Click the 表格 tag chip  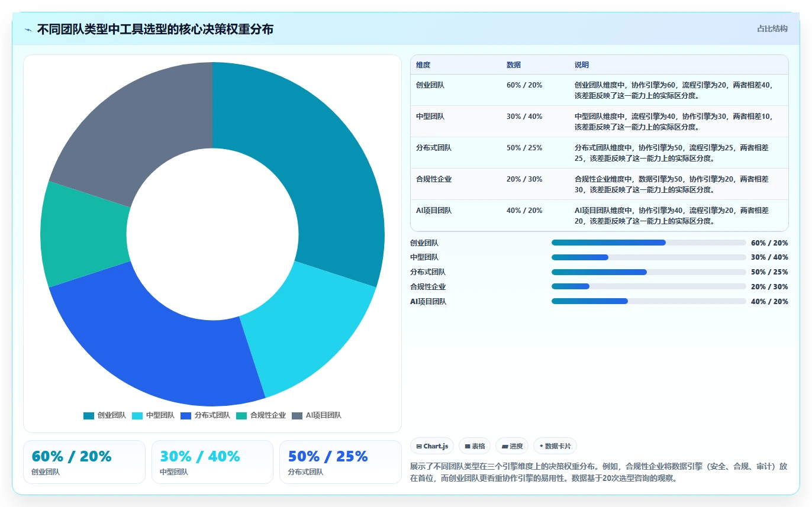click(x=475, y=446)
